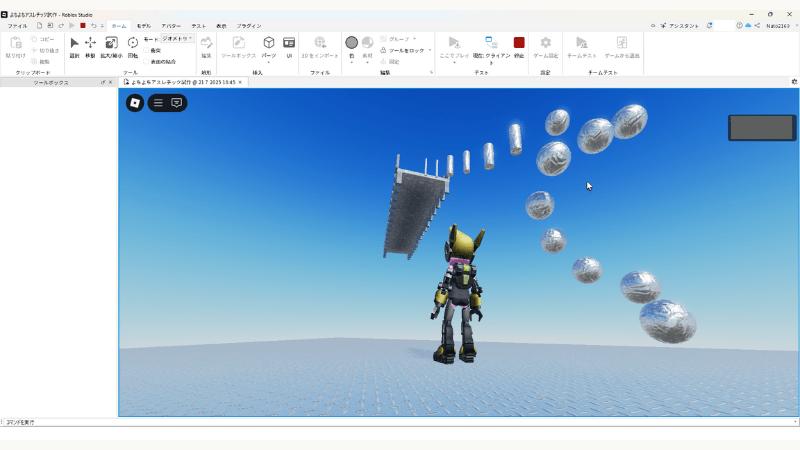Image resolution: width=800 pixels, height=450 pixels.
Task: Click the ここでプレイ play icon
Action: (454, 42)
